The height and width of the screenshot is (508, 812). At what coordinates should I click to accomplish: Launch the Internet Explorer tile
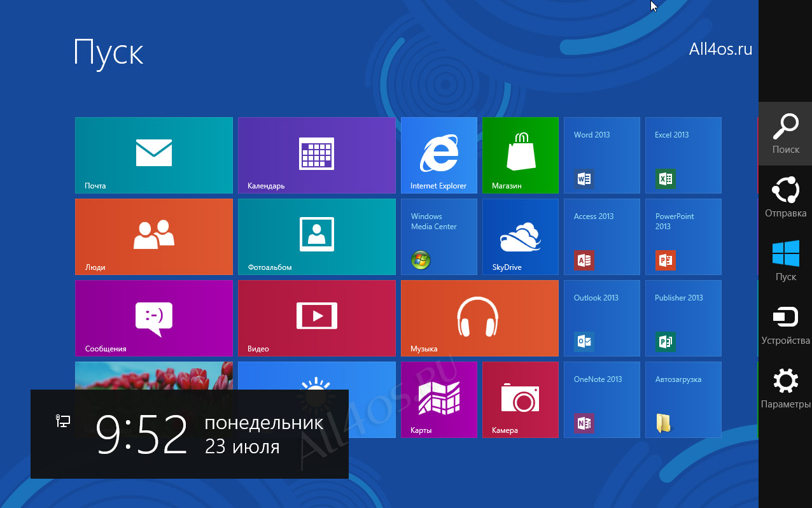(439, 155)
